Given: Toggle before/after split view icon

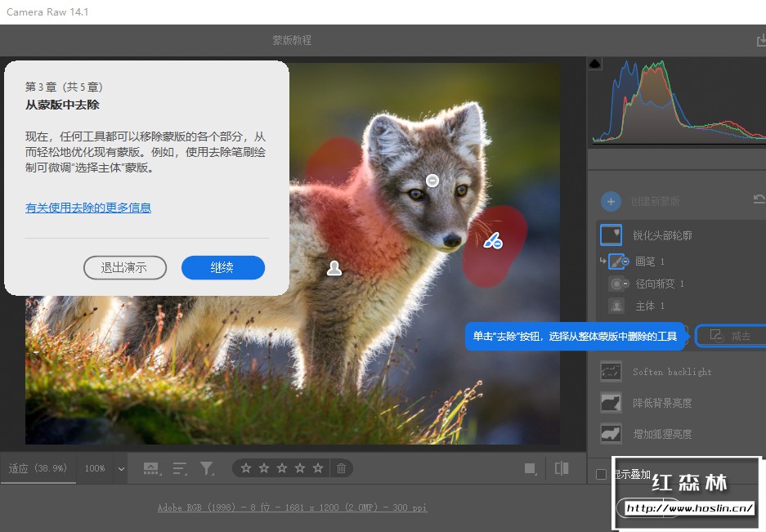Looking at the screenshot, I should click(562, 468).
